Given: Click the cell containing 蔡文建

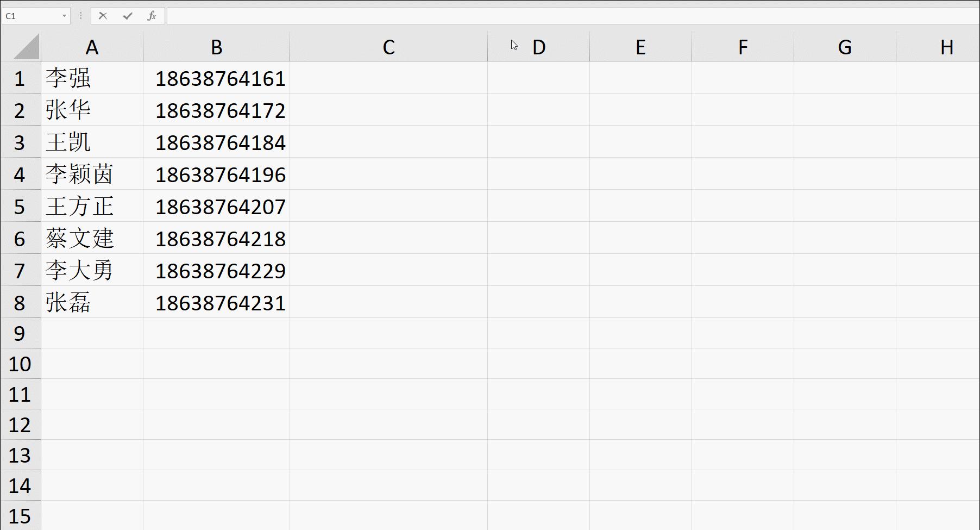Looking at the screenshot, I should coord(92,238).
